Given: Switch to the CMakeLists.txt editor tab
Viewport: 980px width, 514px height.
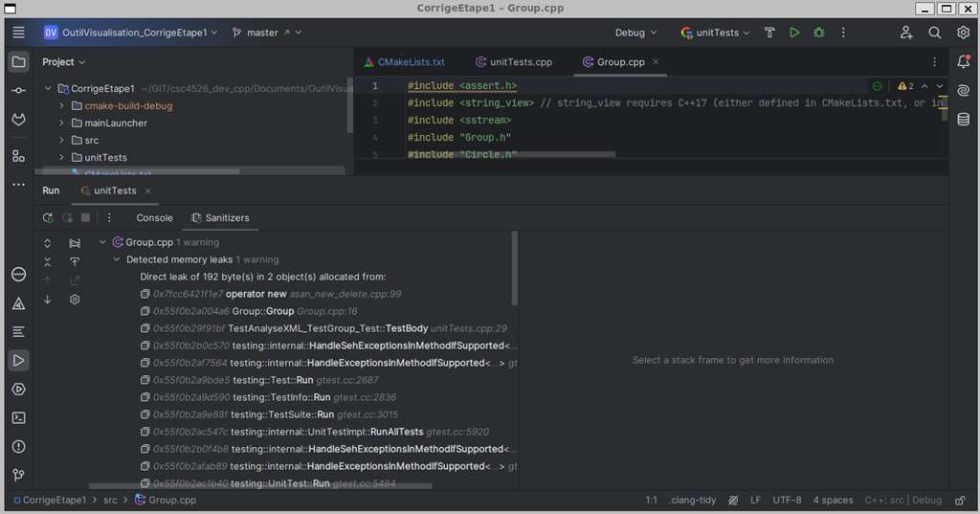Looking at the screenshot, I should [405, 62].
